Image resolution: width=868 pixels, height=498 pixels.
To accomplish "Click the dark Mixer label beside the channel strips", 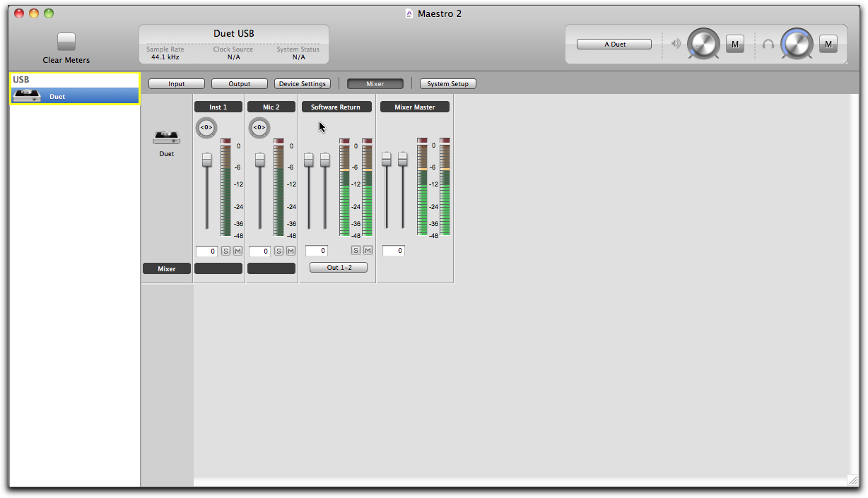I will [x=167, y=268].
